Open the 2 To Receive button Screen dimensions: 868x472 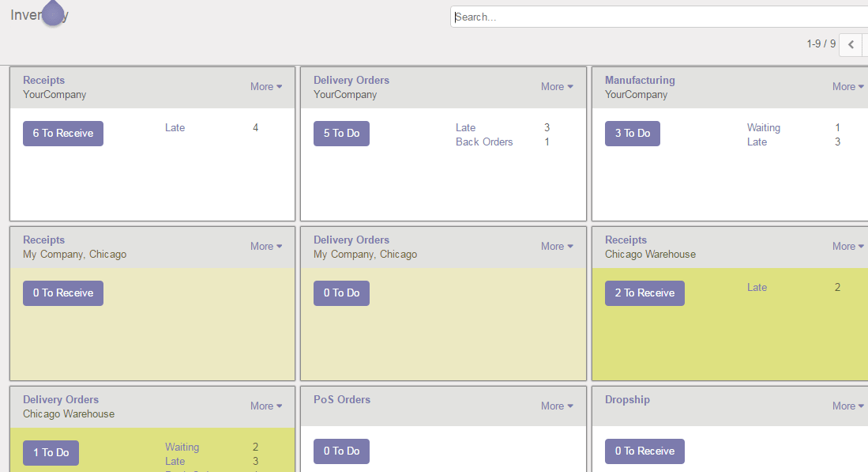(x=645, y=293)
